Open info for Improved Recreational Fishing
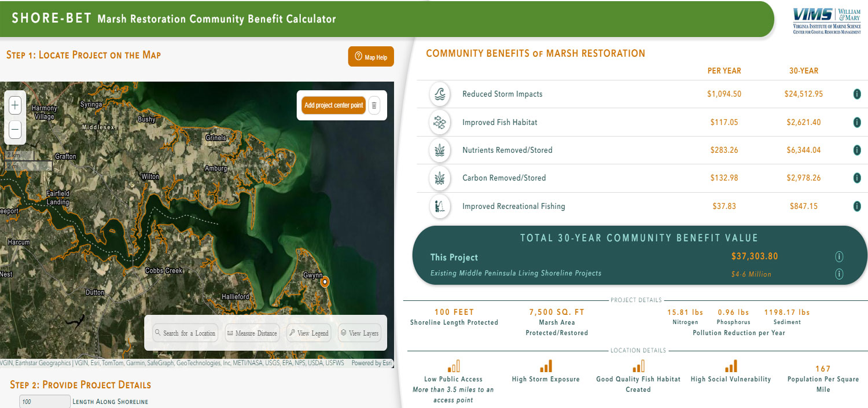Viewport: 868px width, 408px height. click(857, 206)
